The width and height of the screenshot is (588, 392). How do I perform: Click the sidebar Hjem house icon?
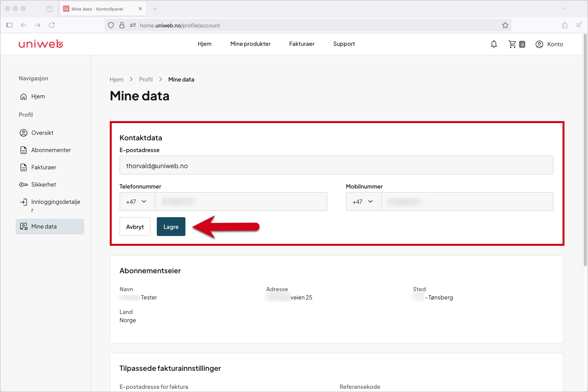[x=24, y=96]
